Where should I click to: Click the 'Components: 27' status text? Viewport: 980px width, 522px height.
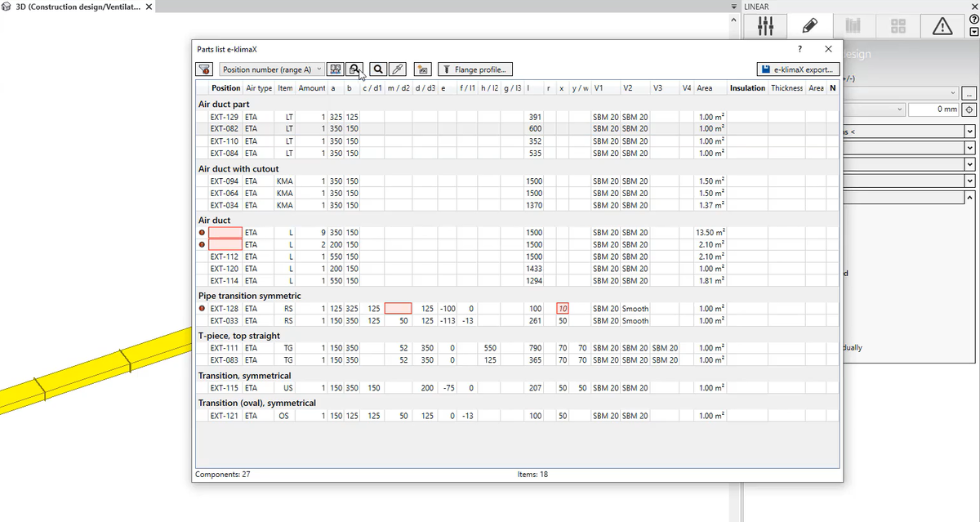[x=223, y=474]
